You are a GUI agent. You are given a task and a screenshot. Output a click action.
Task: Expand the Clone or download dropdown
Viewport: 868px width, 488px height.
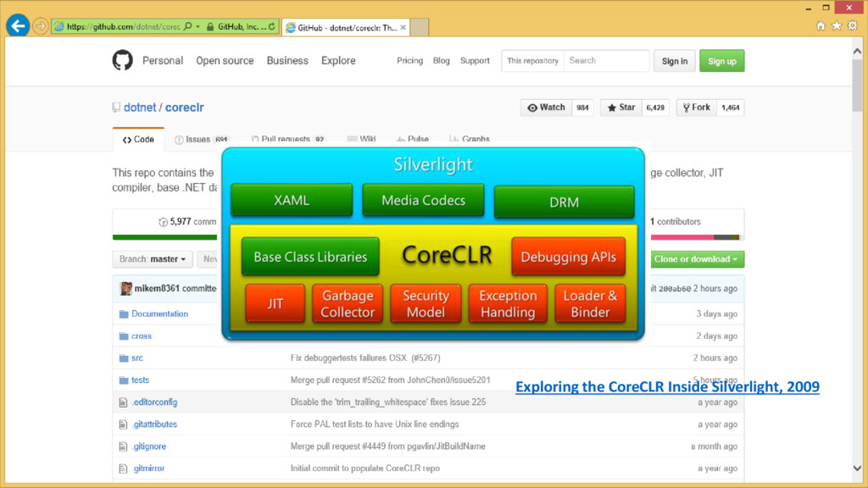coord(696,259)
